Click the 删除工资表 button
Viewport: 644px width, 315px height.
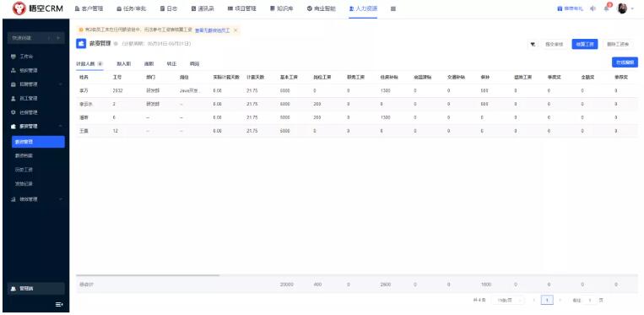(618, 45)
